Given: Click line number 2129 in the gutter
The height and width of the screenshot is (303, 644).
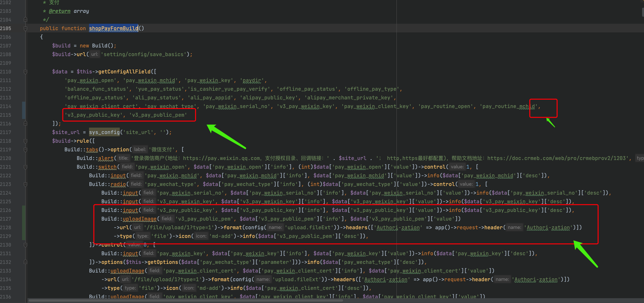Looking at the screenshot, I should tap(6, 236).
